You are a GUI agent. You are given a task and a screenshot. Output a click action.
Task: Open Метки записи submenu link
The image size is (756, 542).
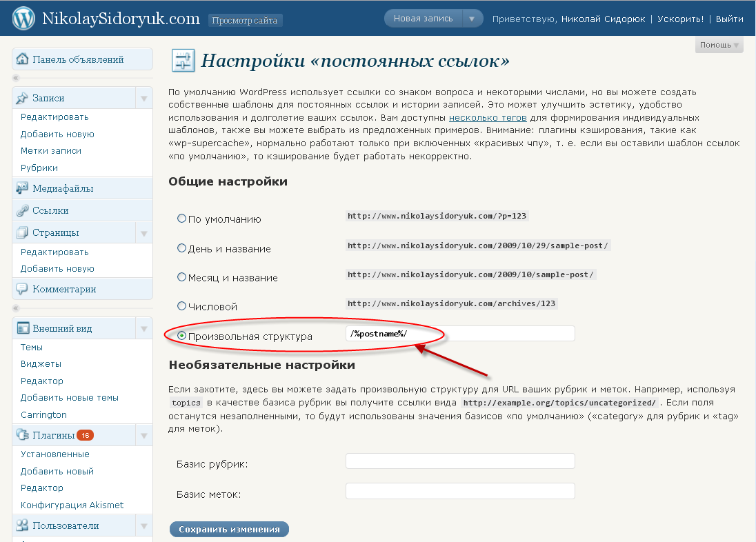click(x=50, y=150)
